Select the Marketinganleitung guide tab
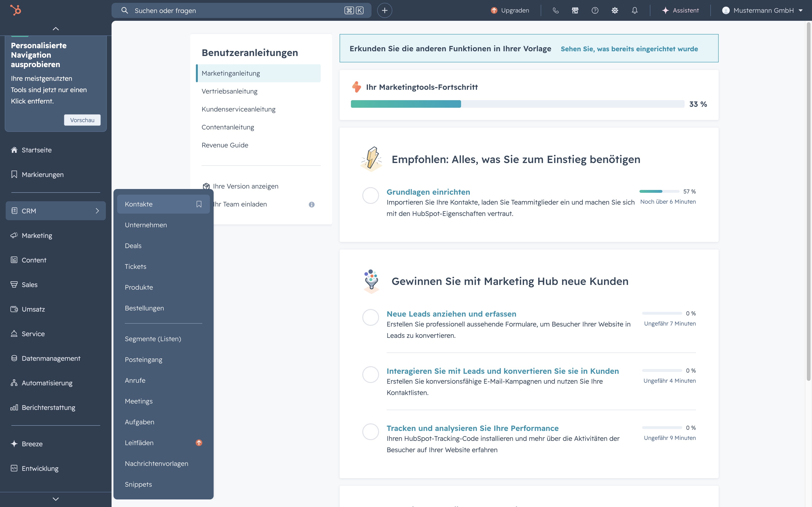The image size is (812, 507). point(258,73)
